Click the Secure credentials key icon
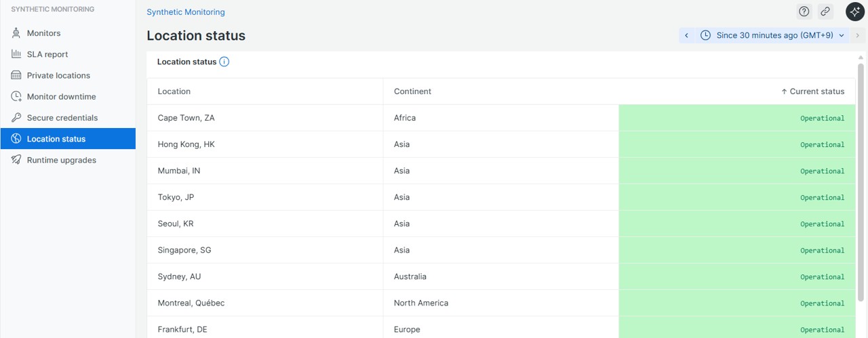 [x=16, y=118]
